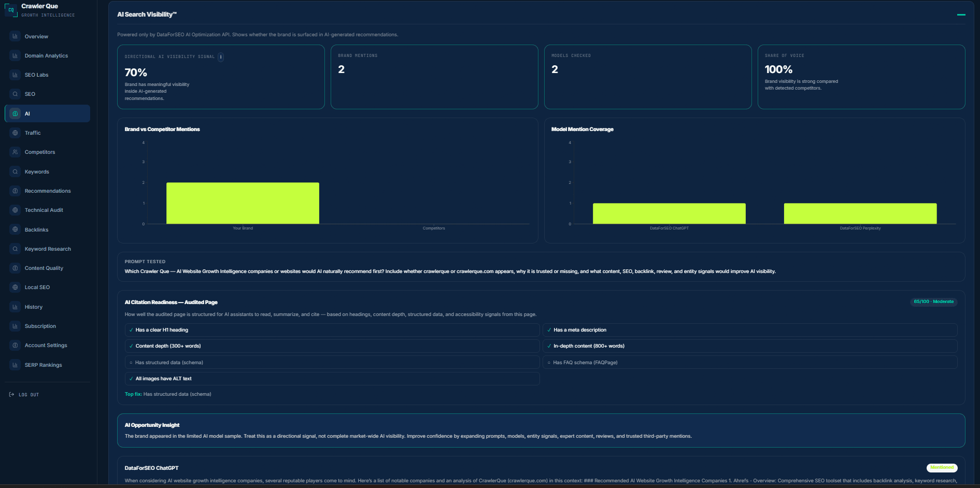Click the 100% Share of Voice value

pyautogui.click(x=778, y=69)
